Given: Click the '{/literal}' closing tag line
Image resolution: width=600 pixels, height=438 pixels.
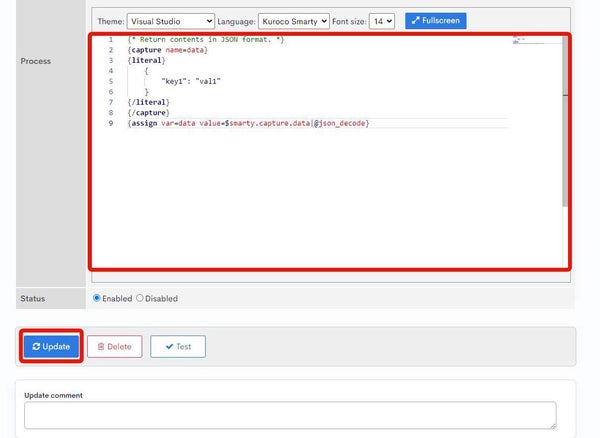Looking at the screenshot, I should click(x=148, y=102).
